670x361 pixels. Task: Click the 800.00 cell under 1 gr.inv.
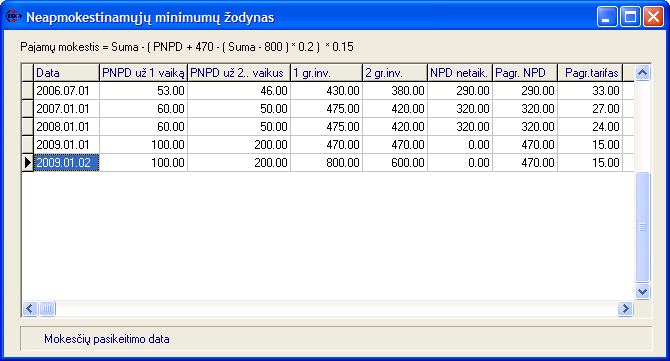[326, 163]
